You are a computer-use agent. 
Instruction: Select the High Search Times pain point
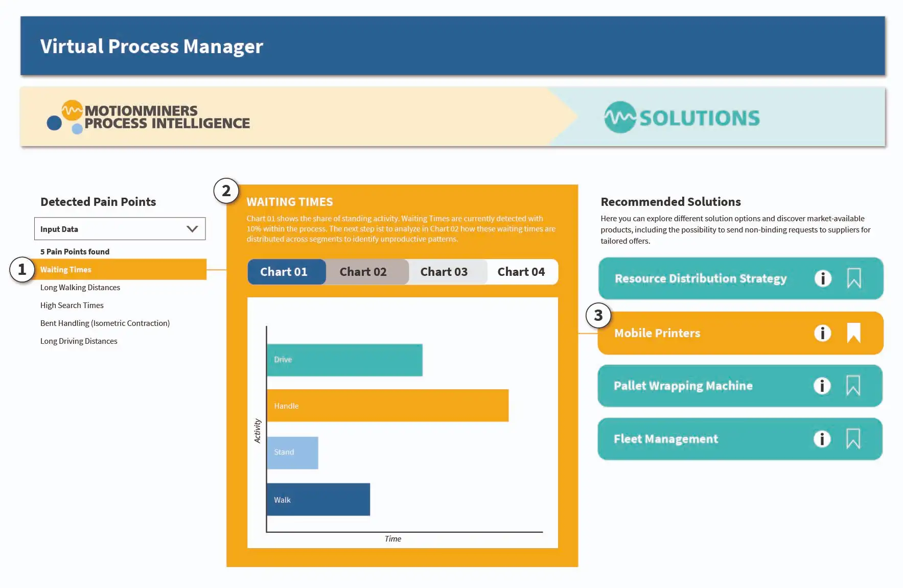click(72, 305)
